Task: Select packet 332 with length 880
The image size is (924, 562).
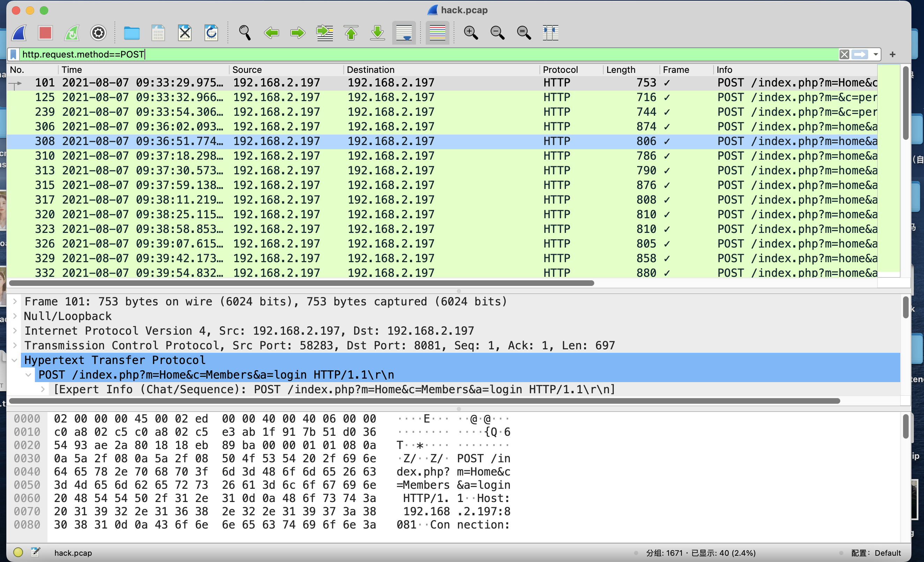Action: coord(442,273)
